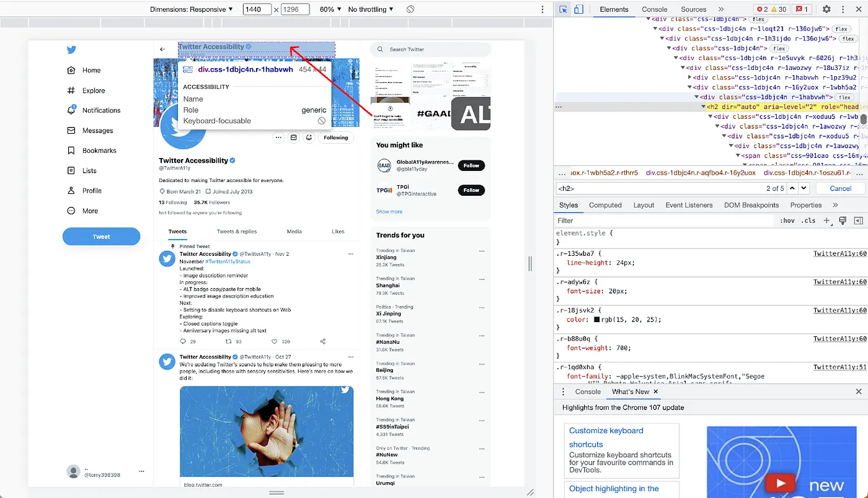Image resolution: width=868 pixels, height=498 pixels.
Task: Toggle the :hov element state panel
Action: (x=787, y=221)
